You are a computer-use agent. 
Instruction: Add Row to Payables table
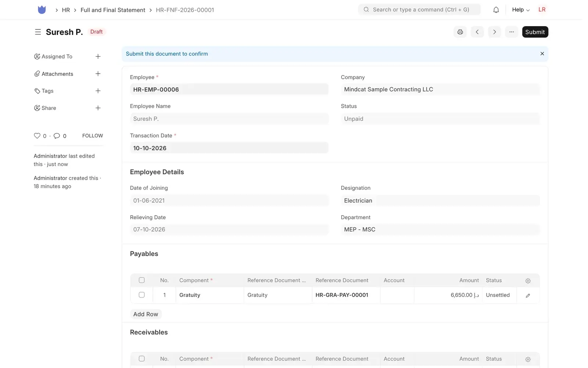point(146,314)
